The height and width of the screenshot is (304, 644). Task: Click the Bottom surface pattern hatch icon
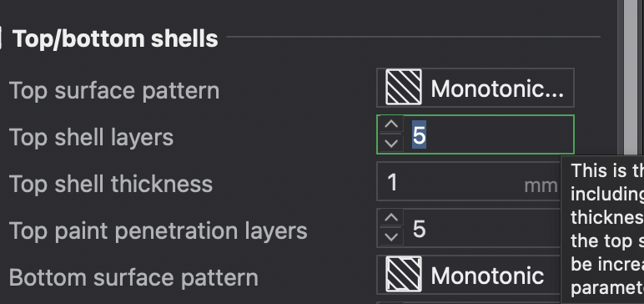(x=403, y=274)
